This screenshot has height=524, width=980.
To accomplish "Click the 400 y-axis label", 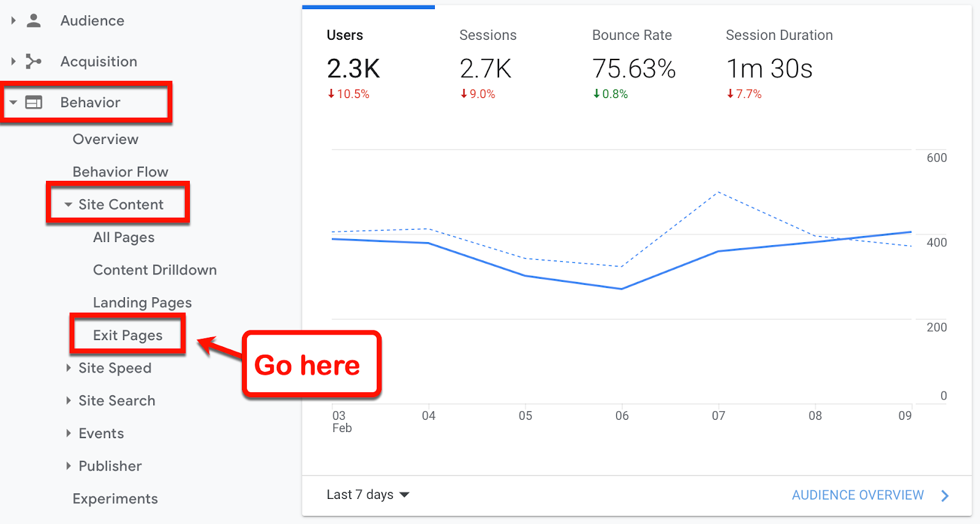I will click(x=937, y=242).
